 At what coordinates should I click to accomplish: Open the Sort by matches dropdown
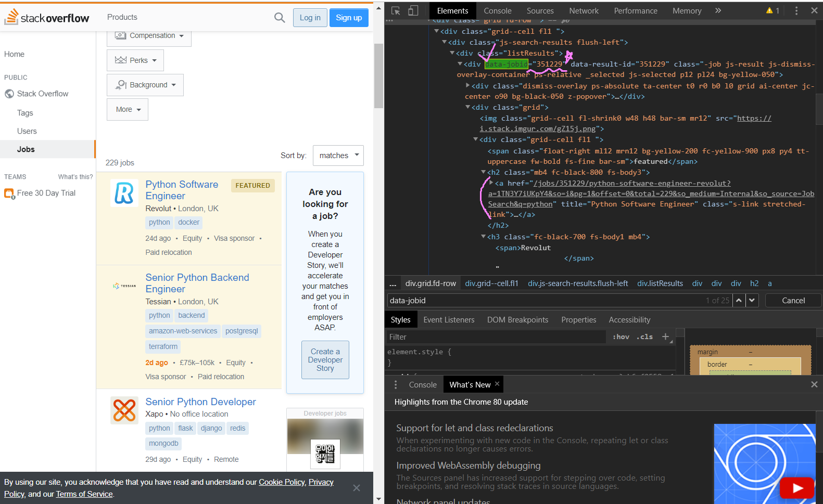[338, 156]
